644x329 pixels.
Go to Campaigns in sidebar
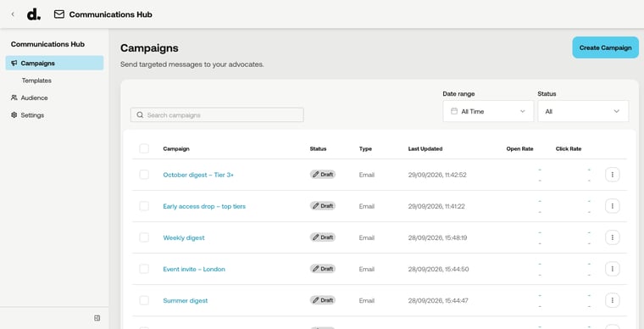point(54,64)
